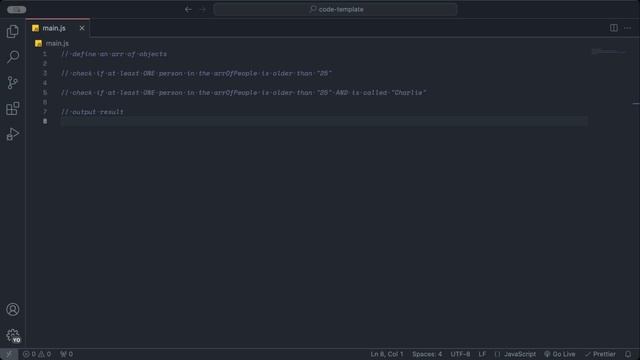
Task: Split the editor right
Action: click(x=613, y=28)
